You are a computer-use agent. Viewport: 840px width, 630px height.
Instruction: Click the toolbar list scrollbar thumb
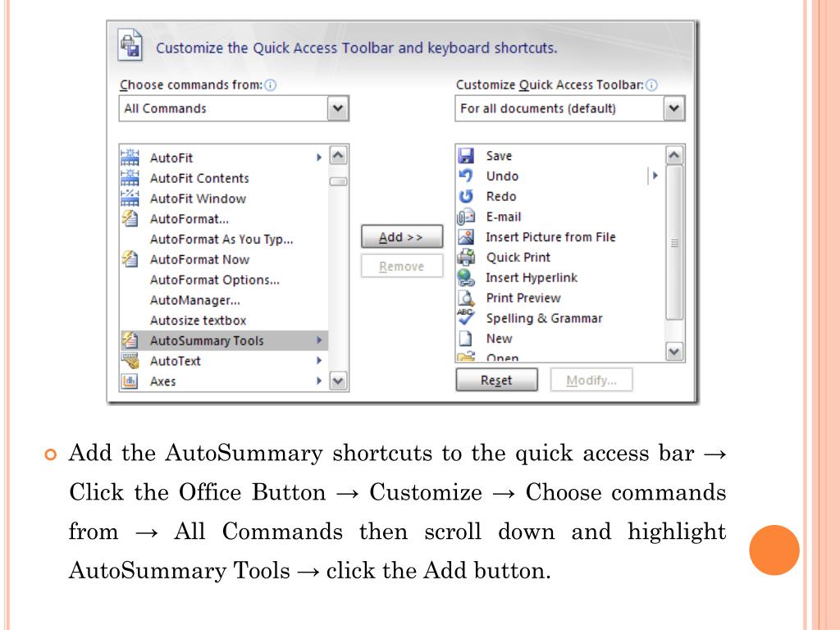(x=674, y=243)
